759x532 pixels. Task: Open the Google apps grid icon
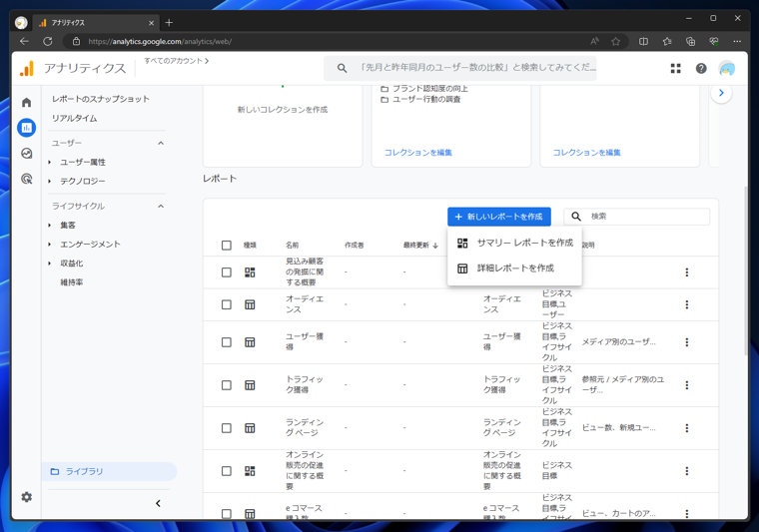676,69
